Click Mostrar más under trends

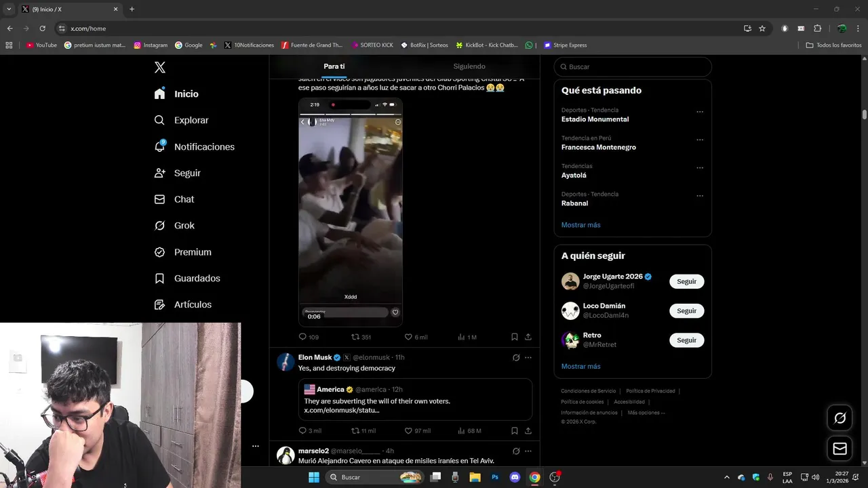click(x=580, y=225)
